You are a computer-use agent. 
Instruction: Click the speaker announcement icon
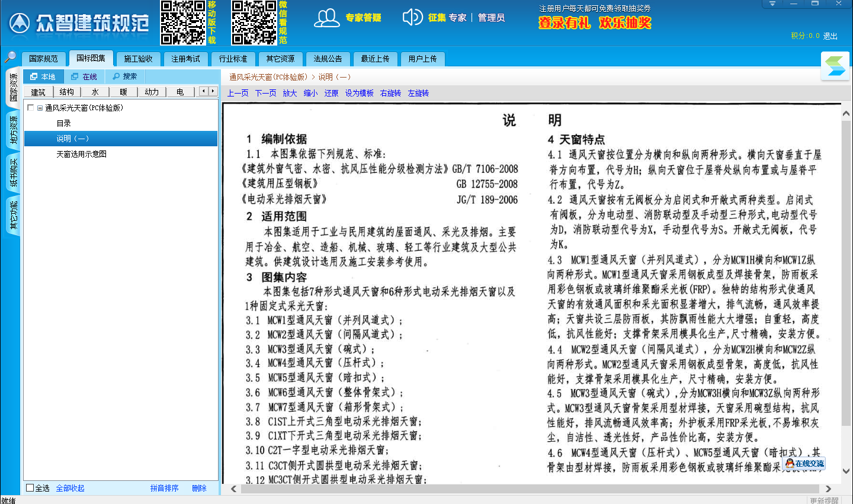412,17
